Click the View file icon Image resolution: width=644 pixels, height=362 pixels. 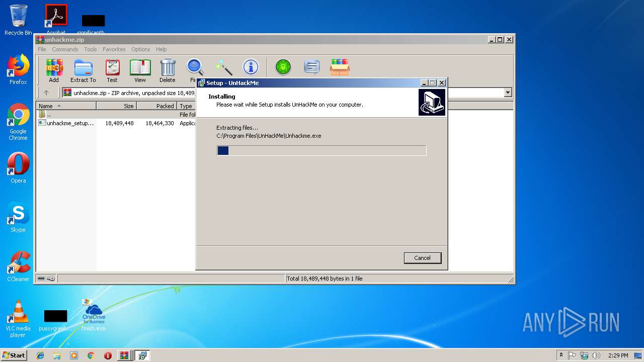(x=140, y=70)
